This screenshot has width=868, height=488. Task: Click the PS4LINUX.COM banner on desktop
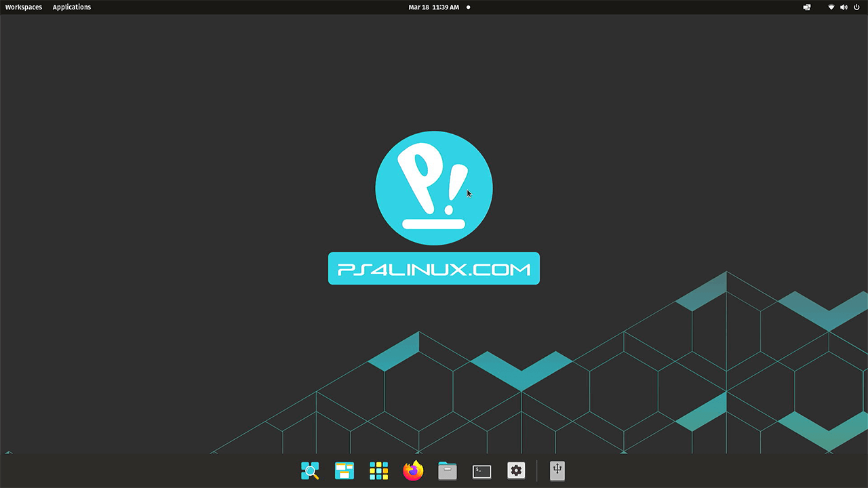pos(433,268)
